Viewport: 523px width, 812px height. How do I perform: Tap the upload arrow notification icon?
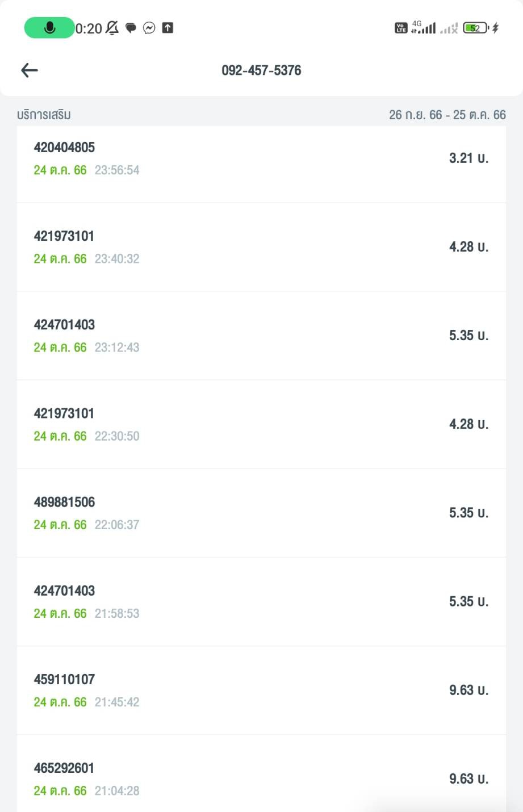pos(168,28)
